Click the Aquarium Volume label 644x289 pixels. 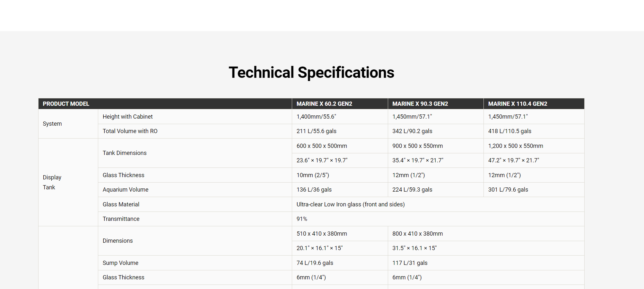click(126, 190)
